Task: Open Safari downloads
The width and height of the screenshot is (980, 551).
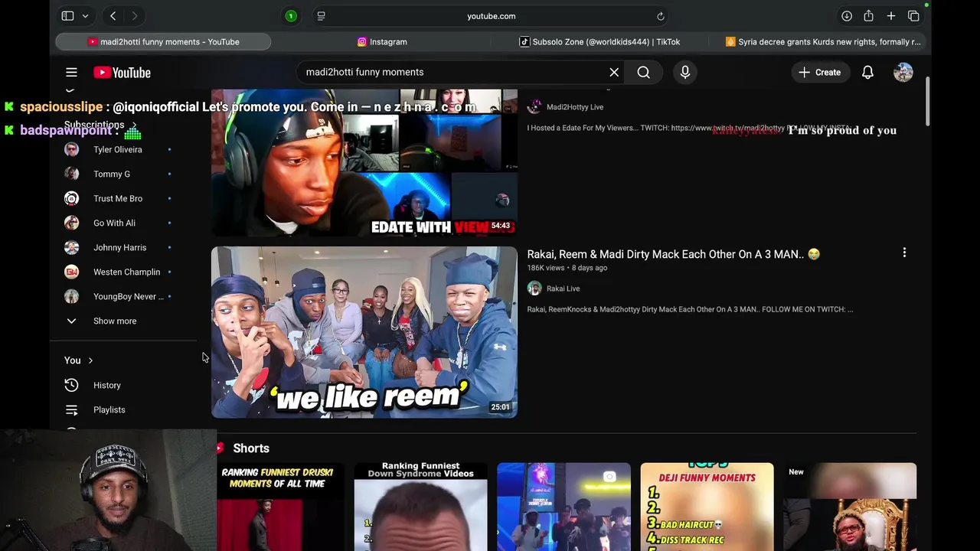Action: click(x=847, y=16)
